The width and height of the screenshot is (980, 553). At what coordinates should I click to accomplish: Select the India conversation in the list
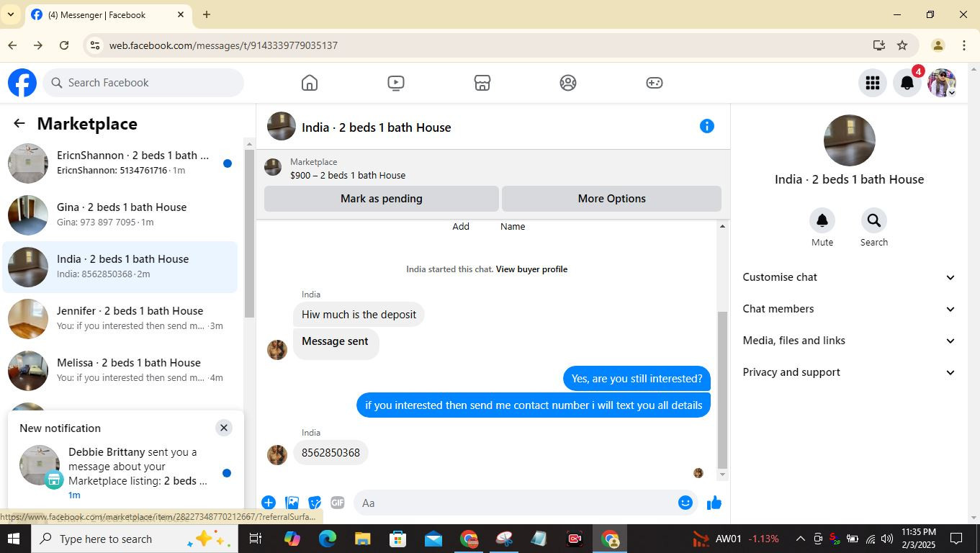tap(120, 267)
